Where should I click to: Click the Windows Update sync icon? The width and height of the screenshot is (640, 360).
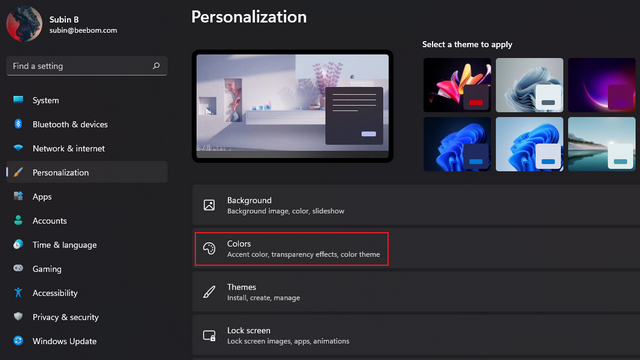tap(18, 340)
